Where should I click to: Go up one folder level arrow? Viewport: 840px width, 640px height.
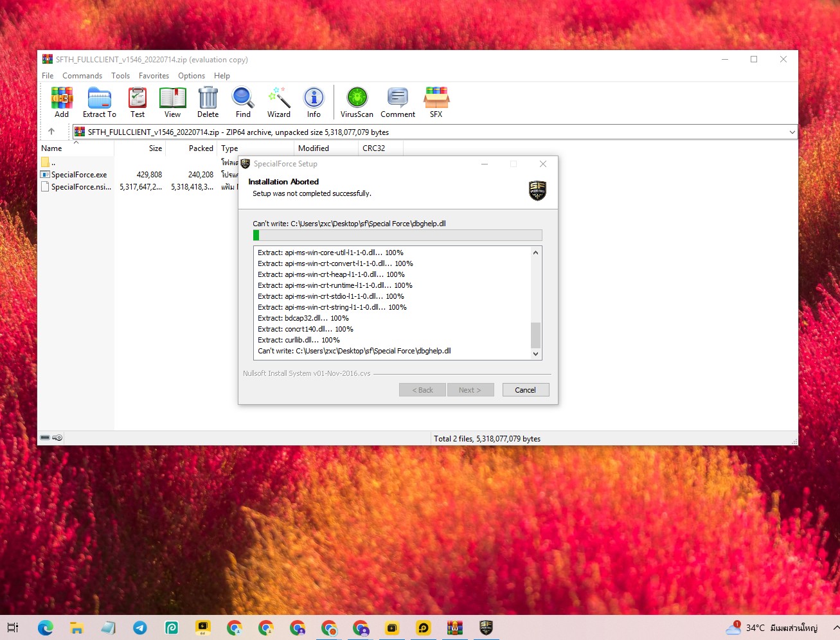(51, 132)
